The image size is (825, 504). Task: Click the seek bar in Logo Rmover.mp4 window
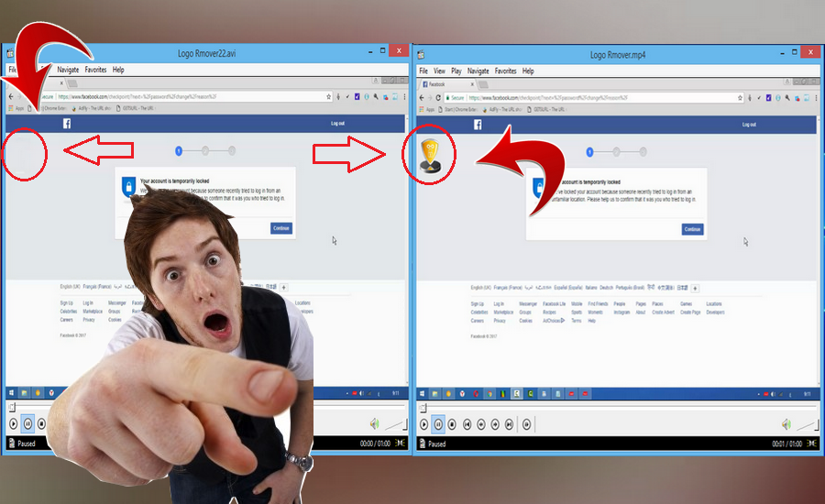pyautogui.click(x=618, y=408)
